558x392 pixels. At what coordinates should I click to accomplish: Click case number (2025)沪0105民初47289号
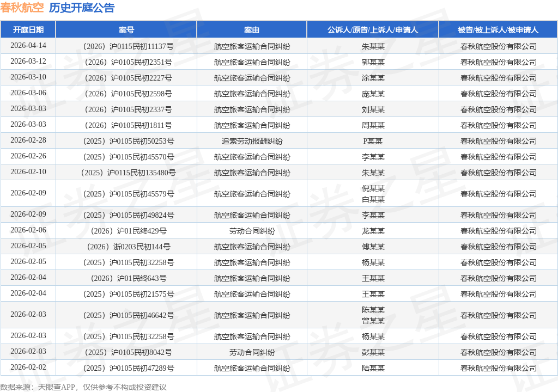[128, 368]
